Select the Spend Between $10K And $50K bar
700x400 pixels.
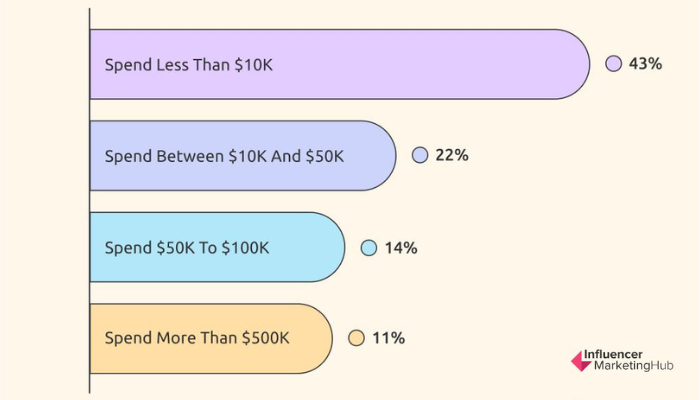point(243,156)
